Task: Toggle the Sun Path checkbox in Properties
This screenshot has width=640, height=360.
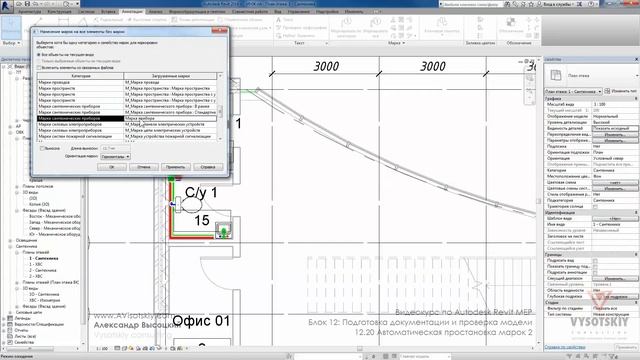Action: coord(595,207)
